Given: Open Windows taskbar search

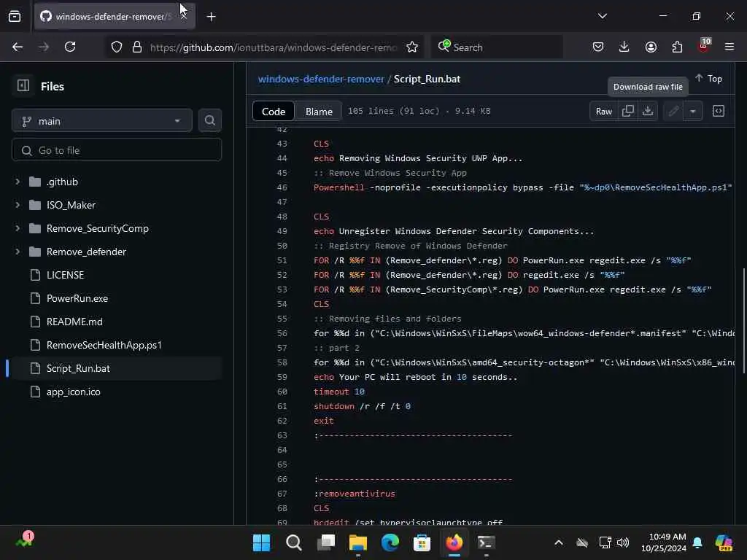Looking at the screenshot, I should tap(293, 542).
